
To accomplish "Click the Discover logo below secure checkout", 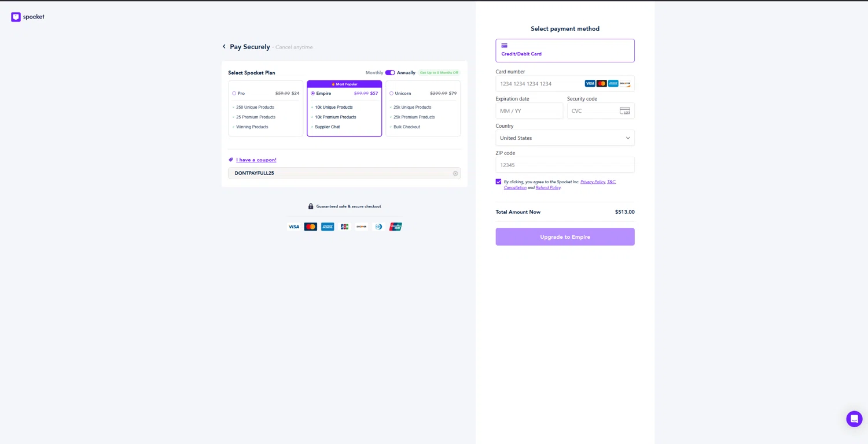I will click(362, 227).
